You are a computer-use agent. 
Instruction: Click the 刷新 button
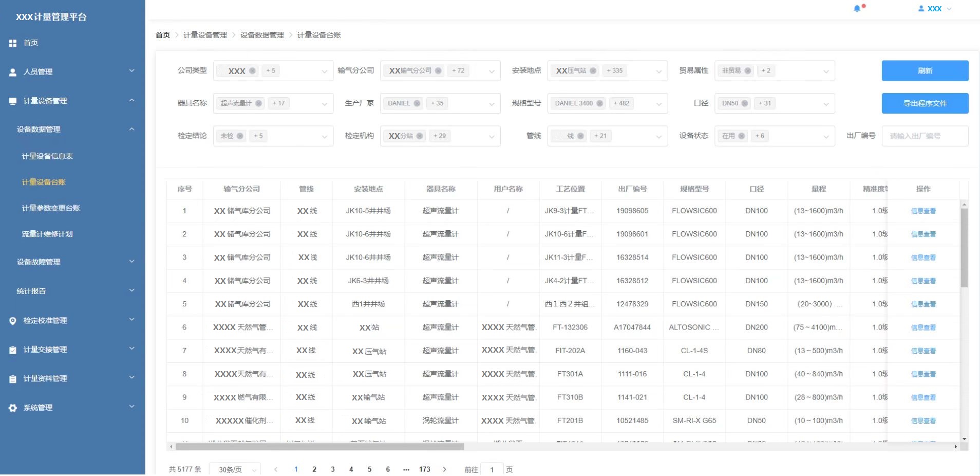point(925,71)
